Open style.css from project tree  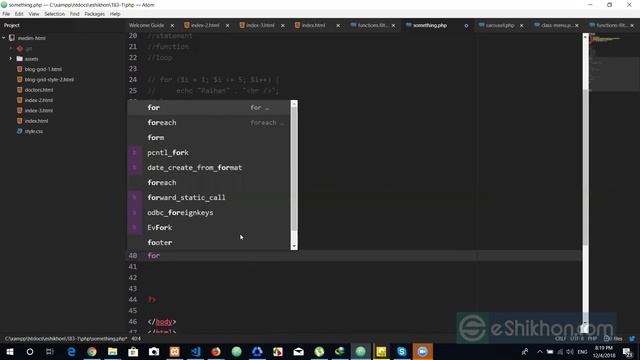click(33, 131)
